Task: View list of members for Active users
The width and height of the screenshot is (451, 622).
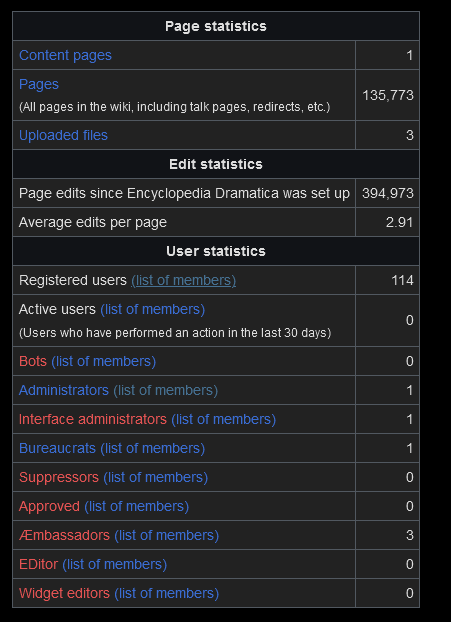Action: (153, 309)
